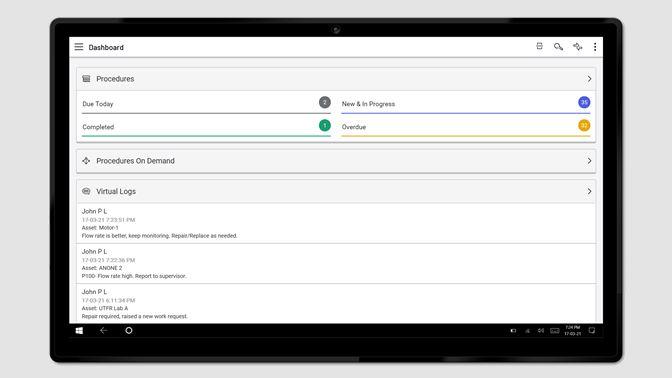Click the Virtual Logs chat icon
The height and width of the screenshot is (378, 672).
click(86, 191)
